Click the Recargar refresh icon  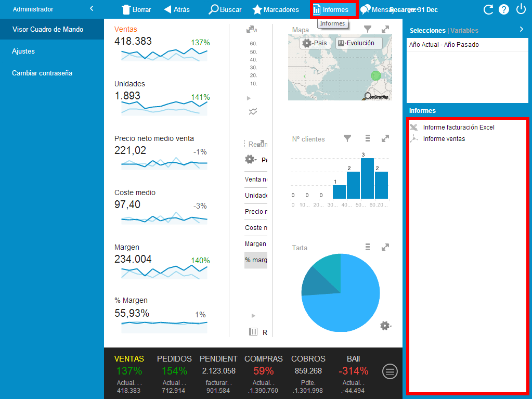(488, 9)
